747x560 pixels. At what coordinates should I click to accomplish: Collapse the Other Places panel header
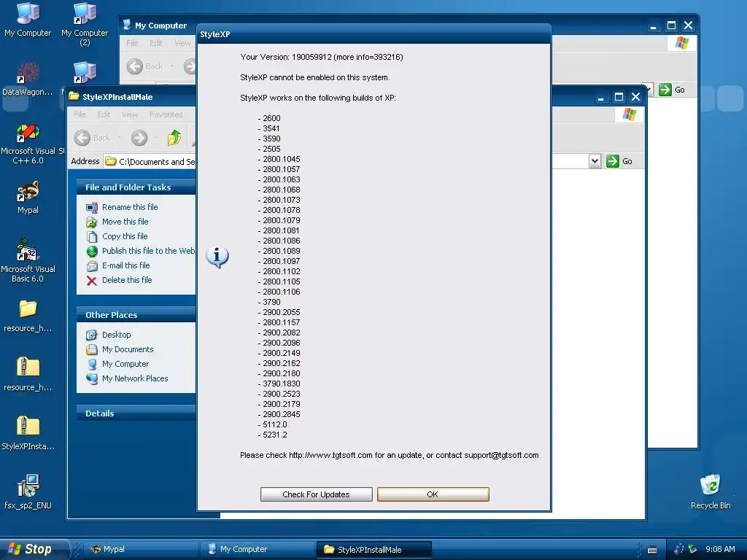[136, 315]
